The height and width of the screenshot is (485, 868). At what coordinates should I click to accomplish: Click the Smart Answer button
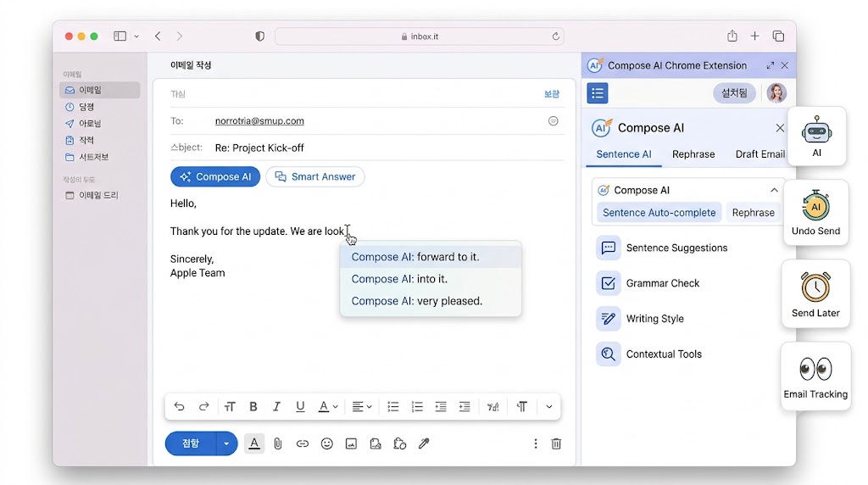(315, 176)
